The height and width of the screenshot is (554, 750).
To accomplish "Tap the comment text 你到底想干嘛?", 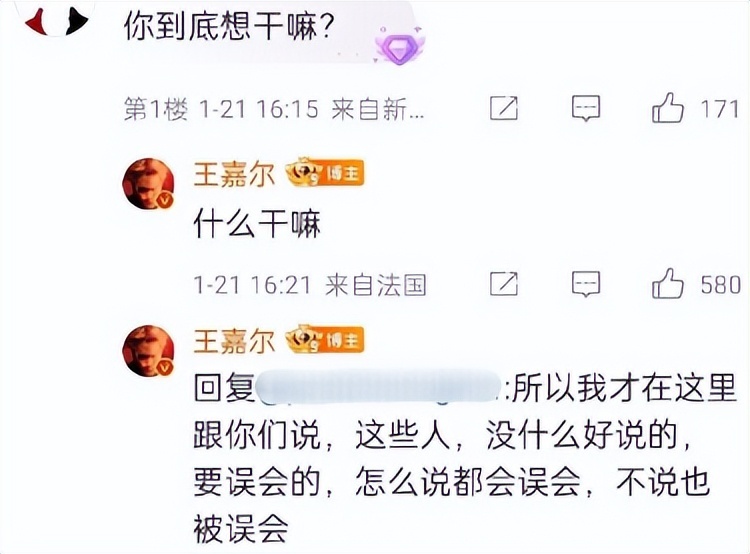I will click(x=229, y=26).
